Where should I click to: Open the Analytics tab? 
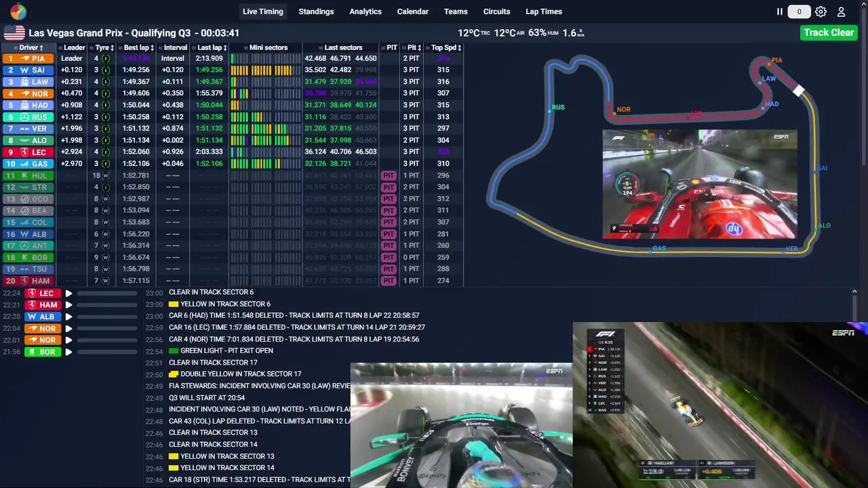366,12
